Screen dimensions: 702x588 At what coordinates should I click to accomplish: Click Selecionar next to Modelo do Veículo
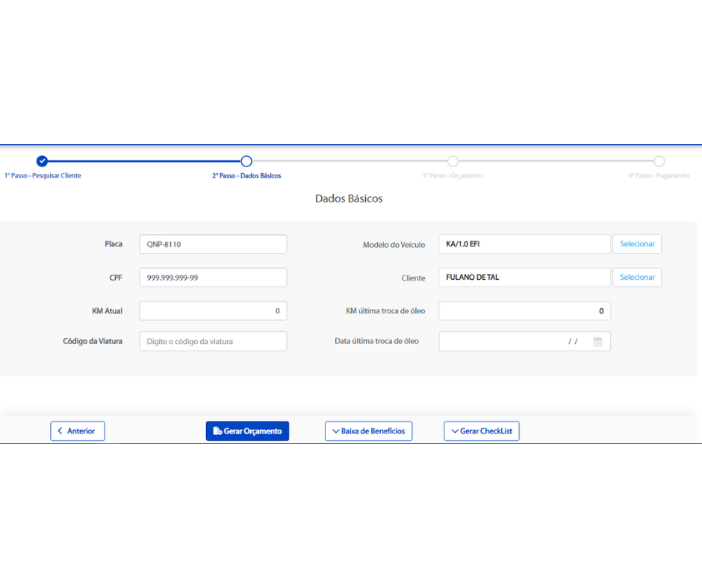(637, 244)
